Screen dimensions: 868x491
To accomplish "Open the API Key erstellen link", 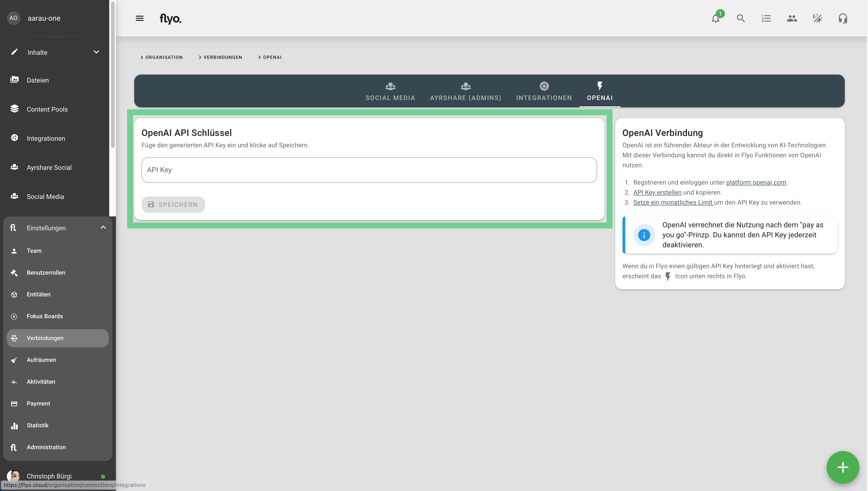I will [657, 193].
